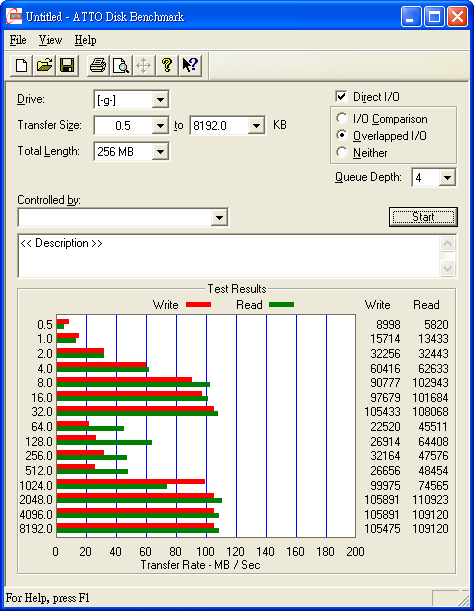This screenshot has width=474, height=611.
Task: Click the New document toolbar icon
Action: 21,65
